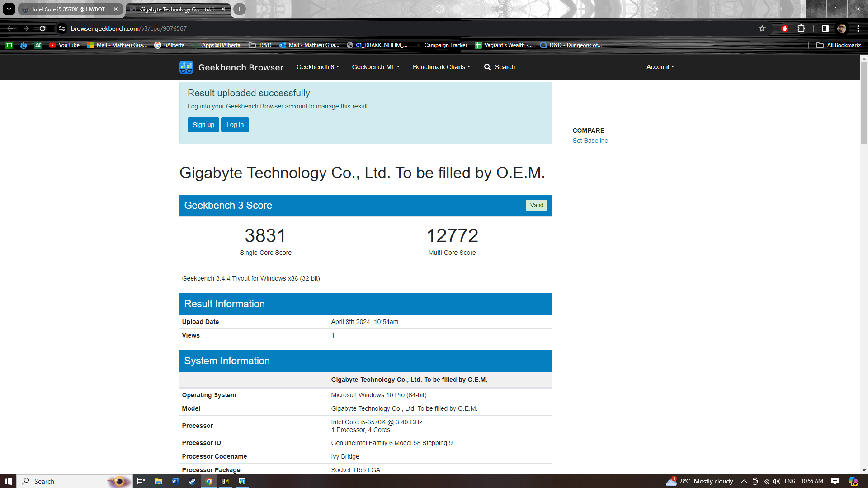The height and width of the screenshot is (488, 868).
Task: Click the Geekbench Browser title
Action: 241,67
